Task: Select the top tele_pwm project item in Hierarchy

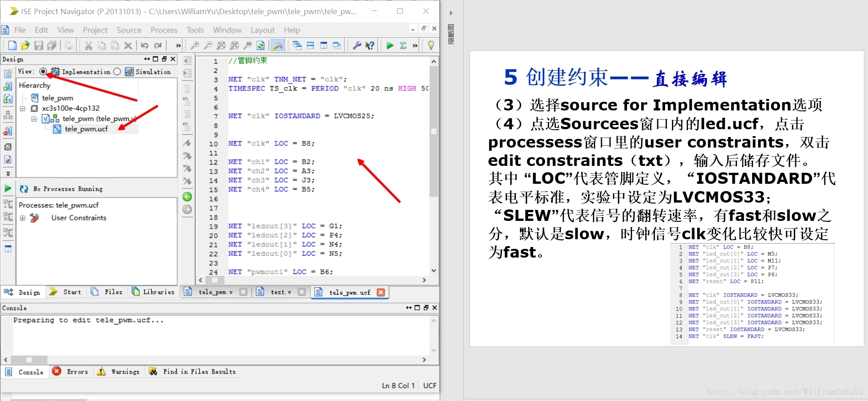Action: click(x=57, y=98)
